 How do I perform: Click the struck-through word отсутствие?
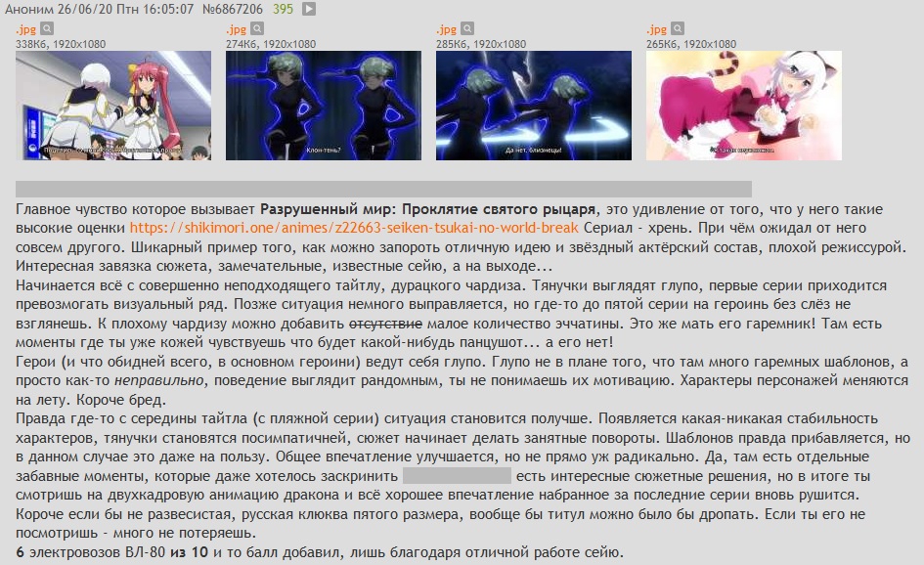click(x=385, y=324)
